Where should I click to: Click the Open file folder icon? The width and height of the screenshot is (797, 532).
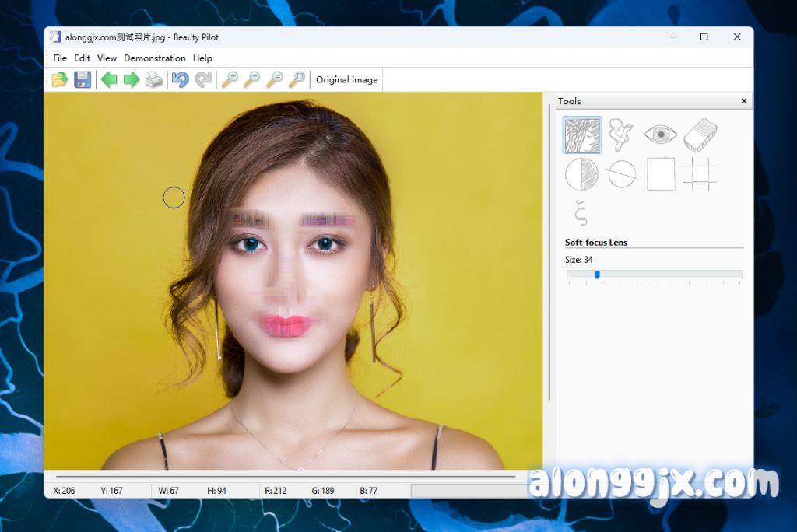pyautogui.click(x=60, y=79)
